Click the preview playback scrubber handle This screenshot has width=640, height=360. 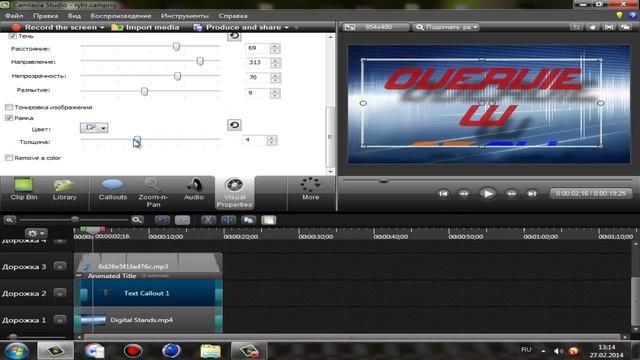[x=384, y=180]
